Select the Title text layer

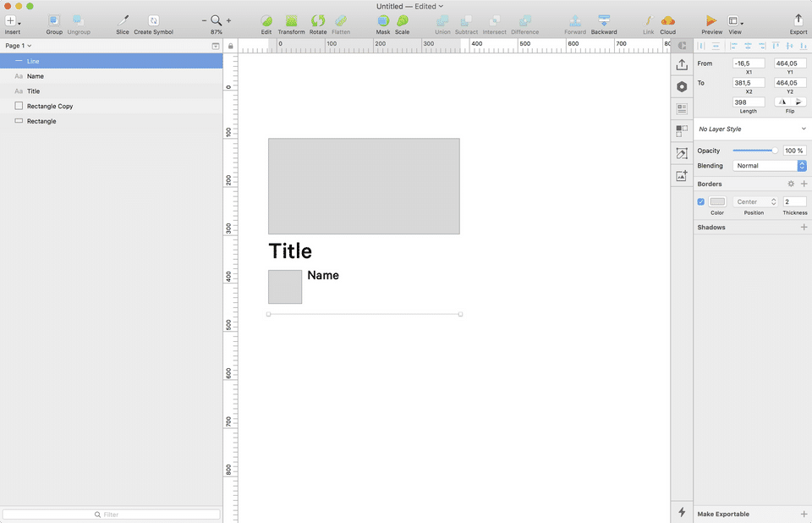tap(112, 91)
